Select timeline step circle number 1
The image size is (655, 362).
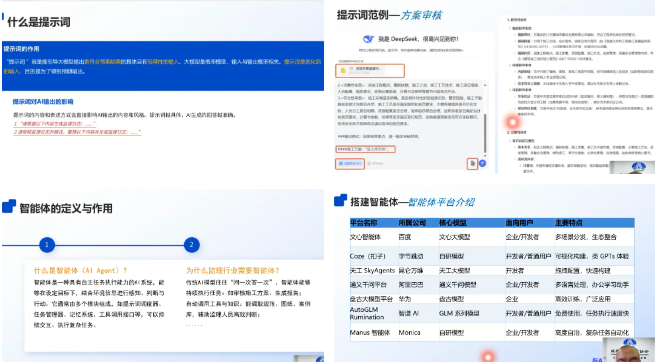[47, 245]
